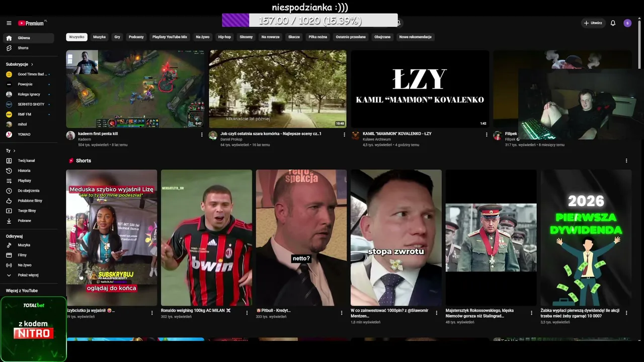Open options for 'kadeem first penta kill' video

pyautogui.click(x=202, y=135)
